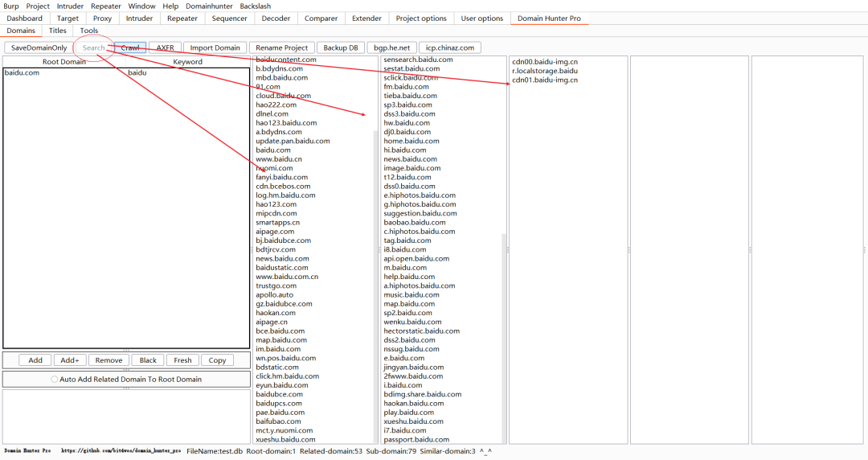Viewport: 868px width, 460px height.
Task: Select the Domain Hunter Pro tab
Action: pos(549,18)
